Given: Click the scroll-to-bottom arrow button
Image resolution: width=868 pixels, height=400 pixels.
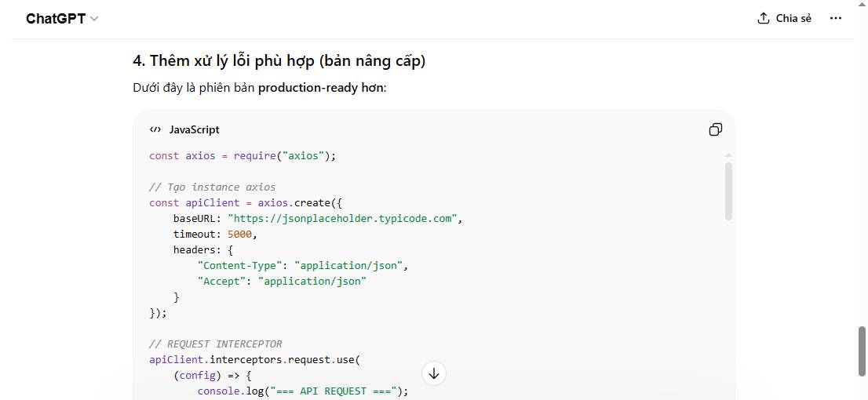Looking at the screenshot, I should [433, 373].
